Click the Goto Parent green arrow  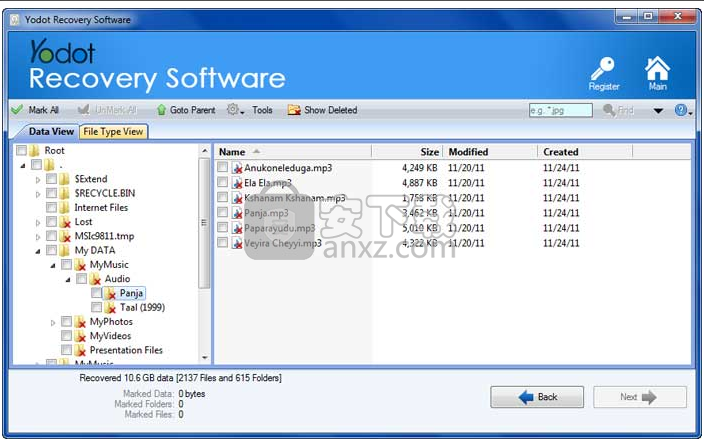pyautogui.click(x=162, y=110)
